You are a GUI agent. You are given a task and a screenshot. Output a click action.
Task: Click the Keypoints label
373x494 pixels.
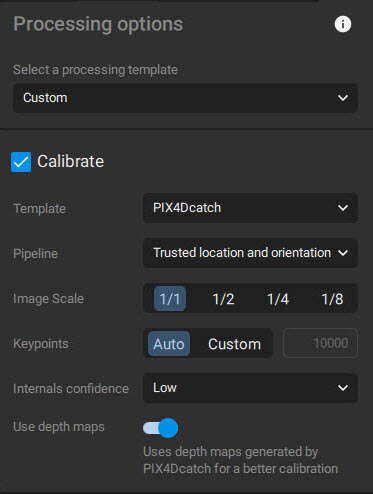coord(41,344)
